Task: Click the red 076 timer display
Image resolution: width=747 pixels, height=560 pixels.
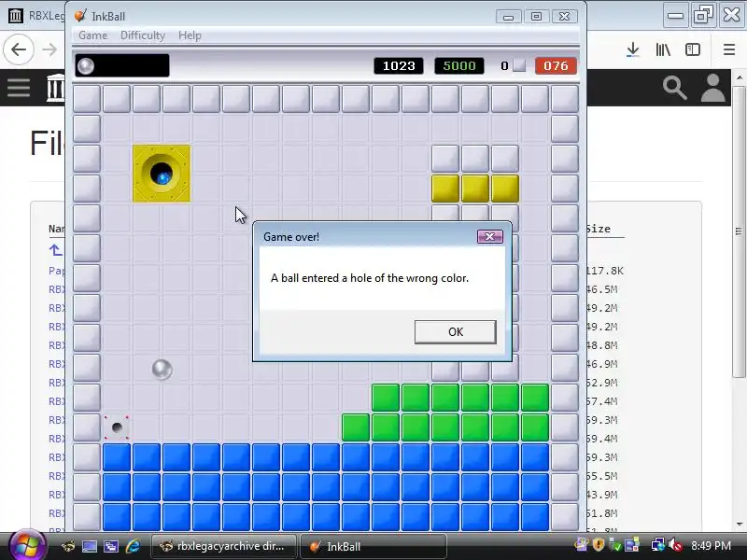Action: click(556, 65)
